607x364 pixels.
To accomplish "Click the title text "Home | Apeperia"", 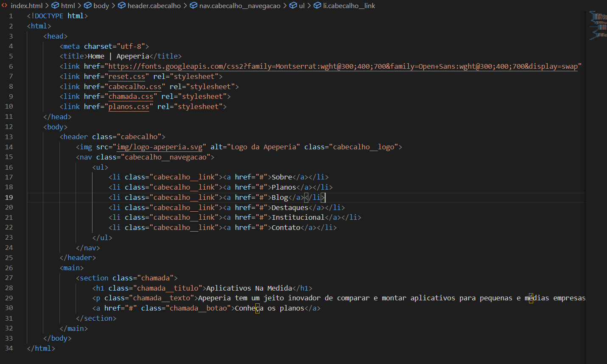I will 118,56.
